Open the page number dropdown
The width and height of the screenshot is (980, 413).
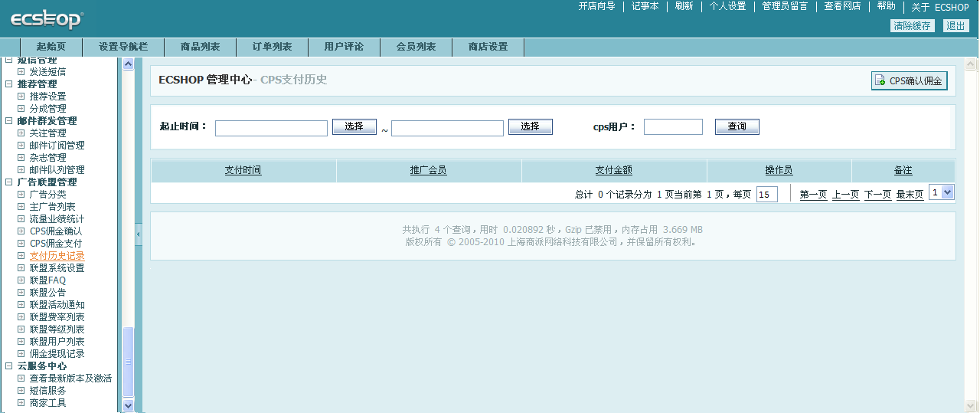pos(948,192)
